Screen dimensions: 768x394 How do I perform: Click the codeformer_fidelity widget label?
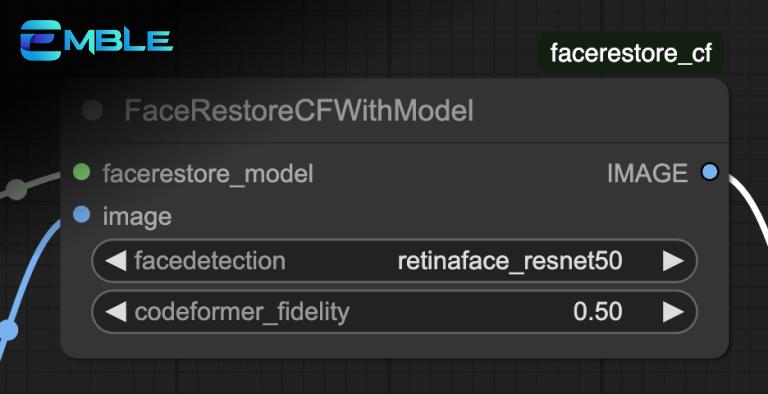click(242, 313)
